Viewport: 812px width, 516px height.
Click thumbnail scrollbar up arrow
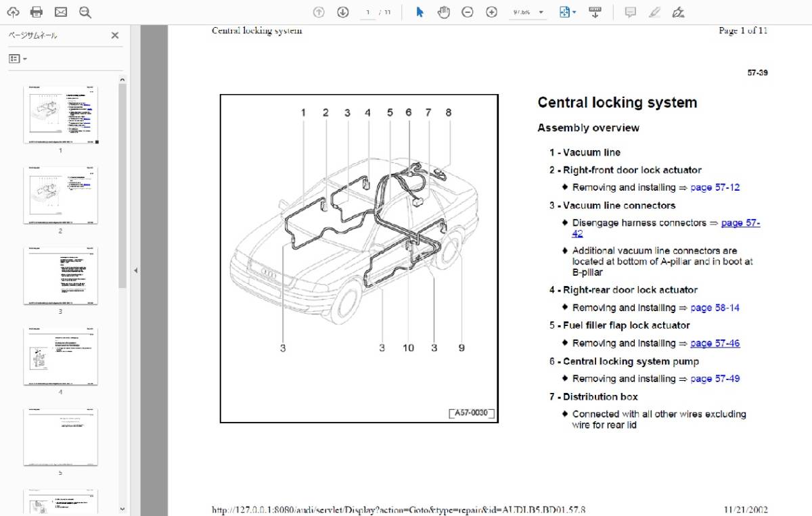click(122, 79)
